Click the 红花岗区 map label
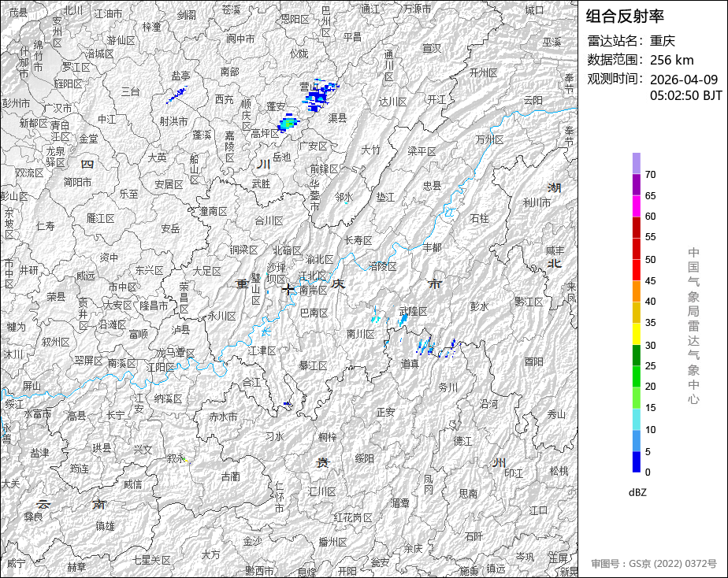The width and height of the screenshot is (728, 578). (353, 518)
